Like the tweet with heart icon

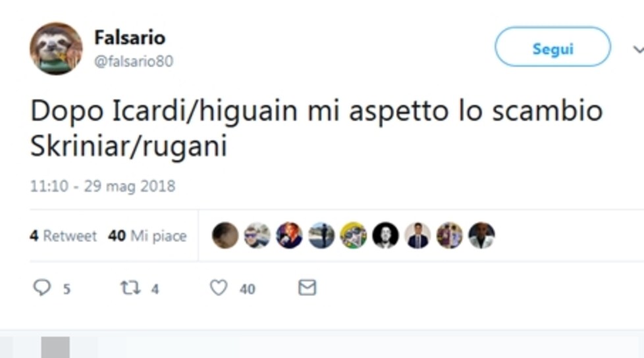pos(219,288)
